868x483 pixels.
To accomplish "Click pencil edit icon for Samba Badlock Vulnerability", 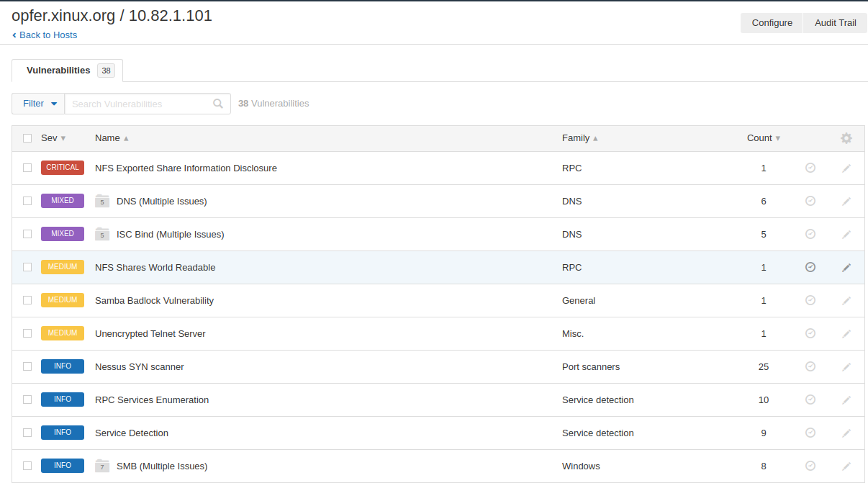I will (x=846, y=300).
